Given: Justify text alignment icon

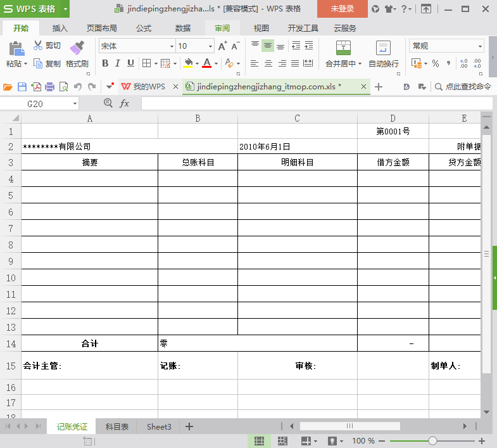Looking at the screenshot, I should pyautogui.click(x=295, y=63).
